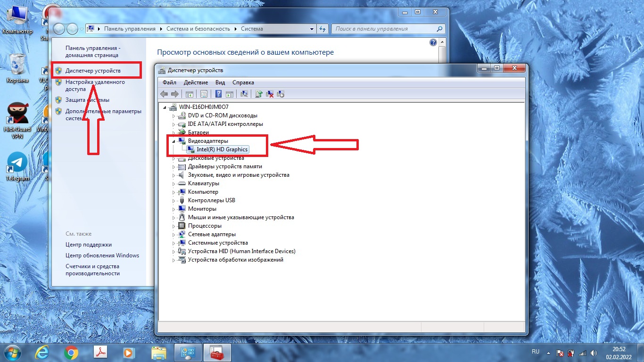Click the uninstall device toolbar icon

[270, 94]
